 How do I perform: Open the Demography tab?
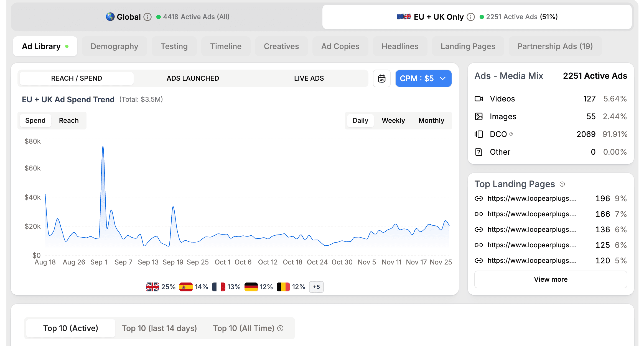coord(114,46)
